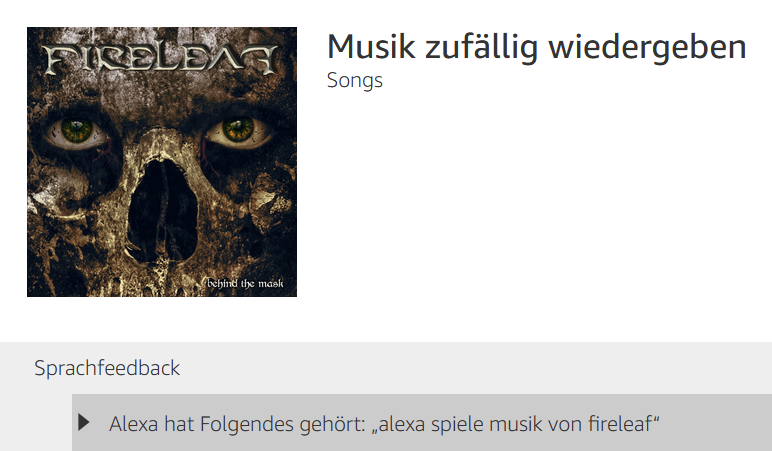The height and width of the screenshot is (451, 772).
Task: Click the 'Musik zufällig wiedergeben' title
Action: (x=537, y=47)
